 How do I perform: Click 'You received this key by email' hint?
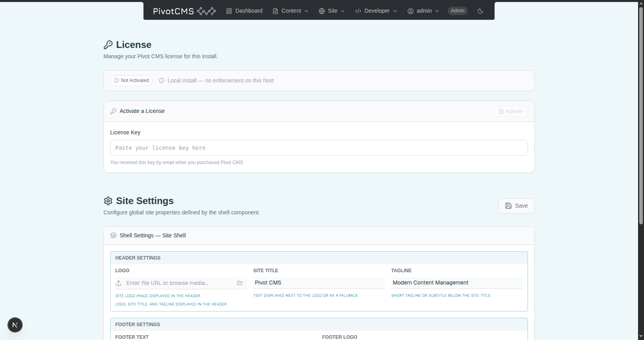[x=177, y=162]
